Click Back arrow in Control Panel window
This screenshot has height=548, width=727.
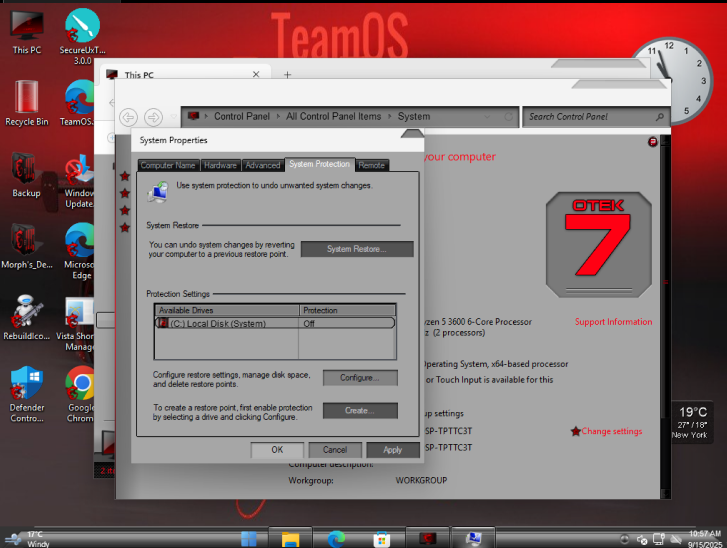[128, 117]
